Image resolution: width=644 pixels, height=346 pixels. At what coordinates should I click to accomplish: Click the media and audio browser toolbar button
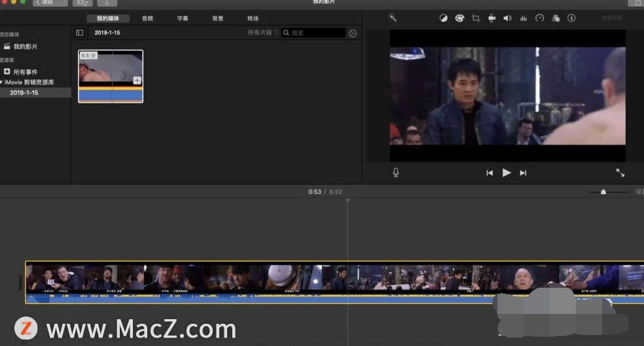[82, 3]
